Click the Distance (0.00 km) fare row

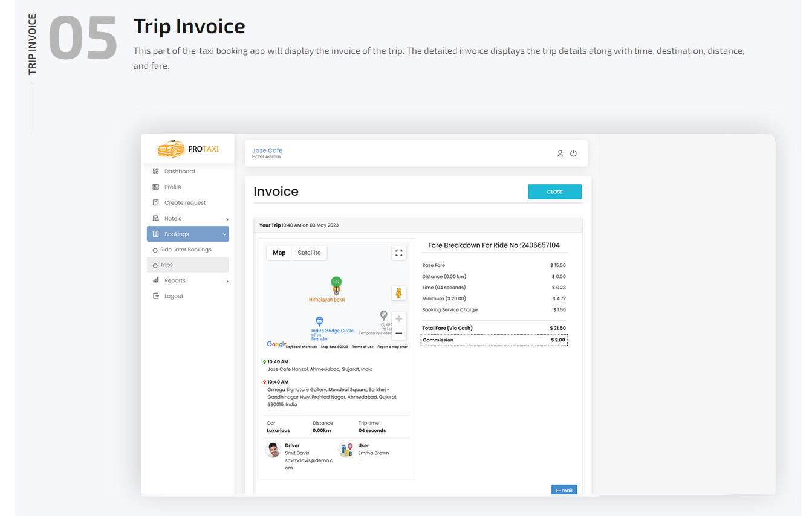[494, 277]
